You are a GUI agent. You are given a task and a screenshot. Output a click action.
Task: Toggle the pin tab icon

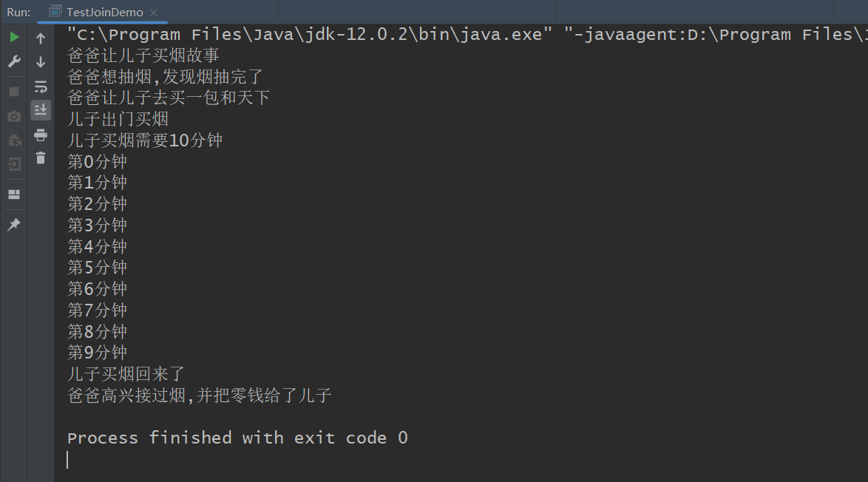[x=14, y=225]
